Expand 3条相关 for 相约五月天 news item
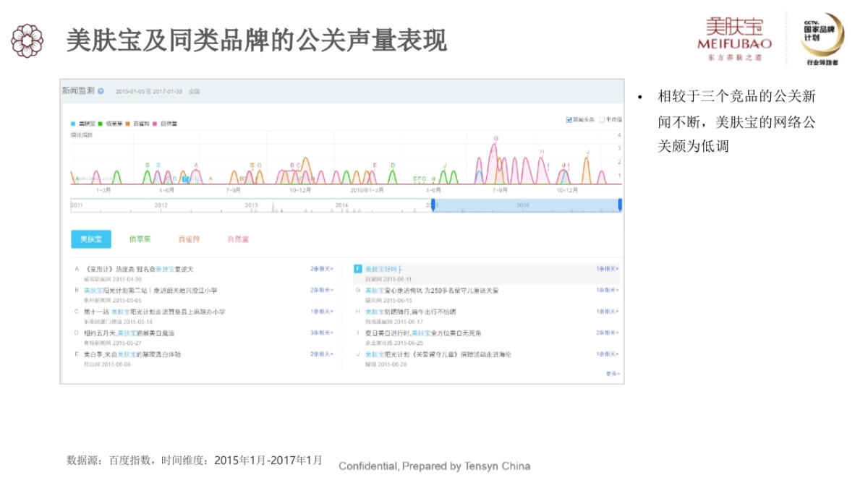The image size is (868, 488). tap(322, 333)
